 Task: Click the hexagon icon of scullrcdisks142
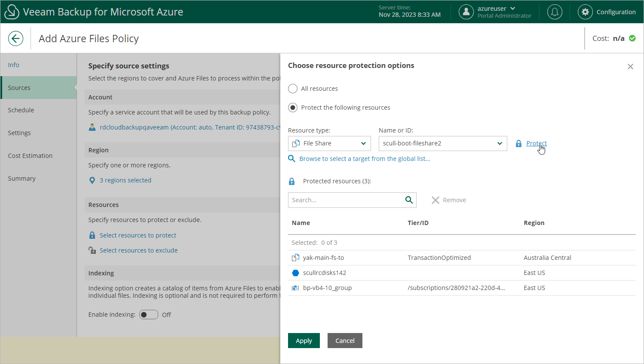(296, 273)
